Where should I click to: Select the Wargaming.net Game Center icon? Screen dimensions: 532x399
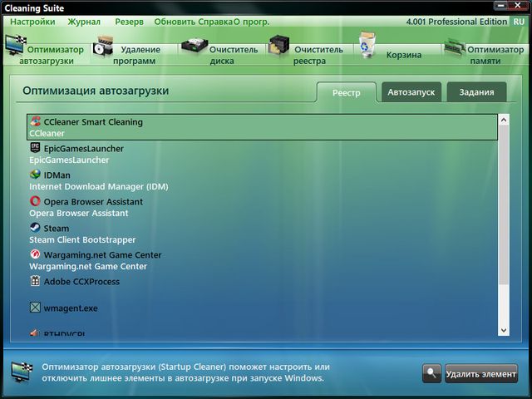(x=35, y=254)
